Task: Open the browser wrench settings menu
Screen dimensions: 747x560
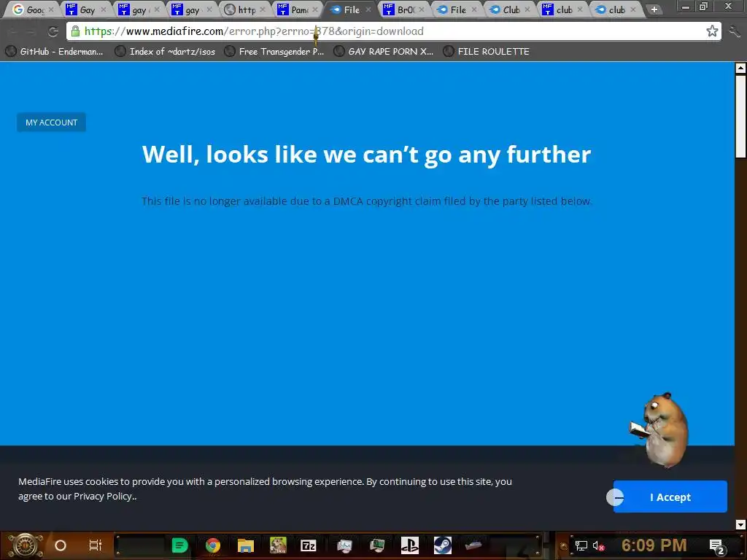Action: tap(735, 31)
